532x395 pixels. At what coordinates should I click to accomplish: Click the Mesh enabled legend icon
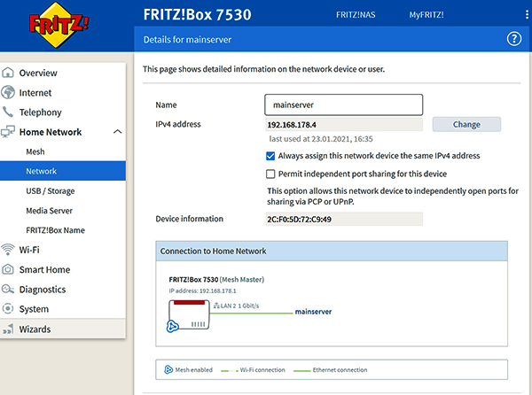(x=168, y=369)
